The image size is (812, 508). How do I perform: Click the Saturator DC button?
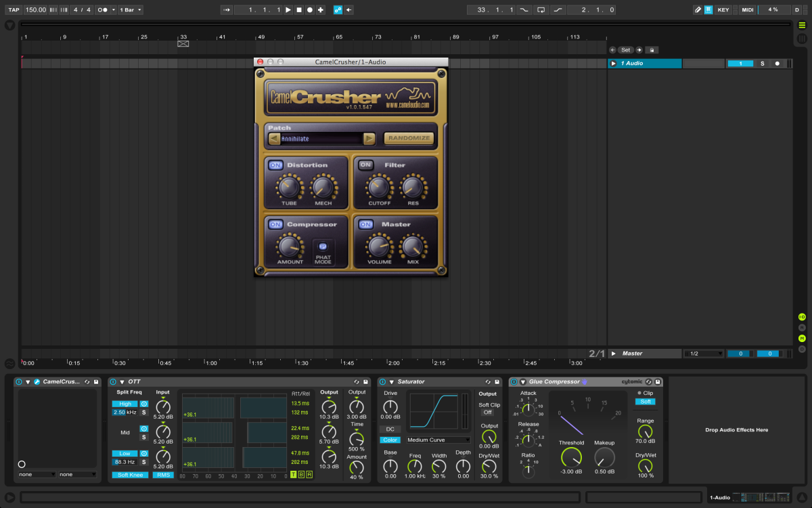coord(390,429)
